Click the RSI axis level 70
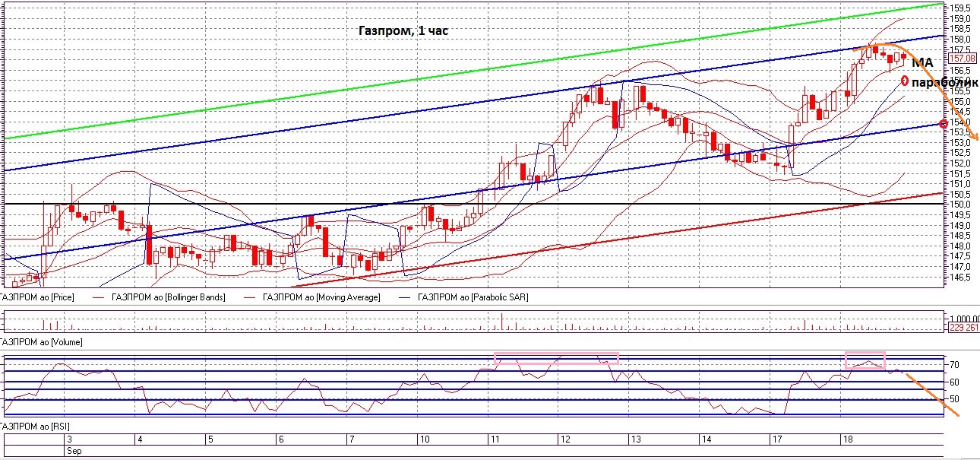Viewport: 980px width, 460px height. point(954,366)
